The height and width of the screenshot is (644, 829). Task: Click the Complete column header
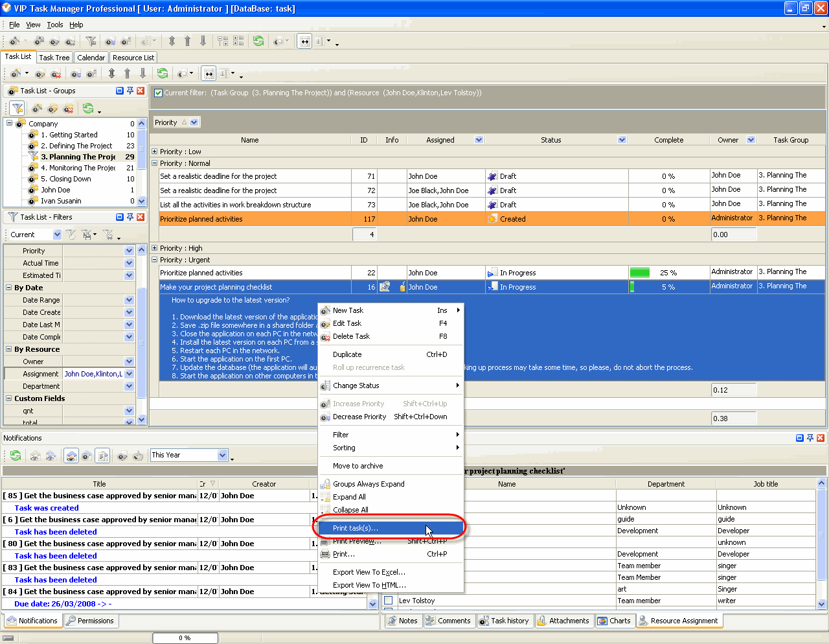click(x=668, y=140)
